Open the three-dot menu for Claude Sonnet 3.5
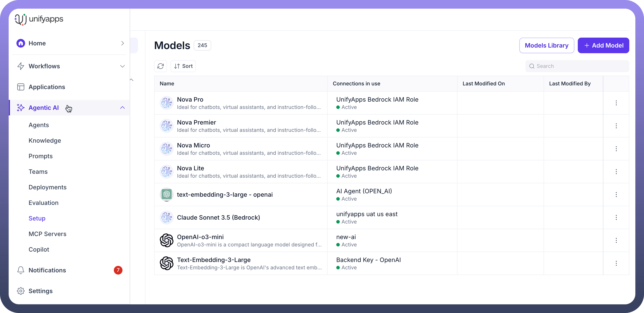The width and height of the screenshot is (644, 313). pos(616,217)
